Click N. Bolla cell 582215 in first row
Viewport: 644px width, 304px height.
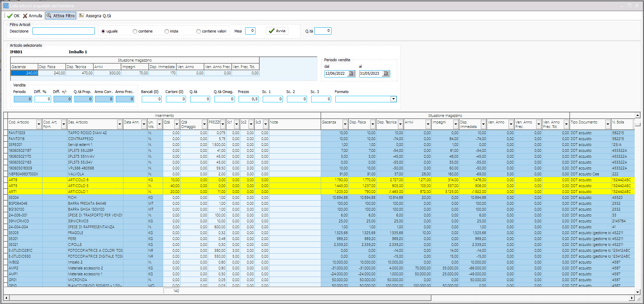click(x=623, y=133)
